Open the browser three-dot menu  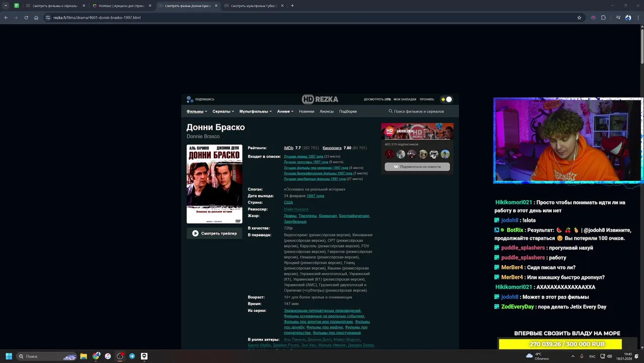(638, 18)
